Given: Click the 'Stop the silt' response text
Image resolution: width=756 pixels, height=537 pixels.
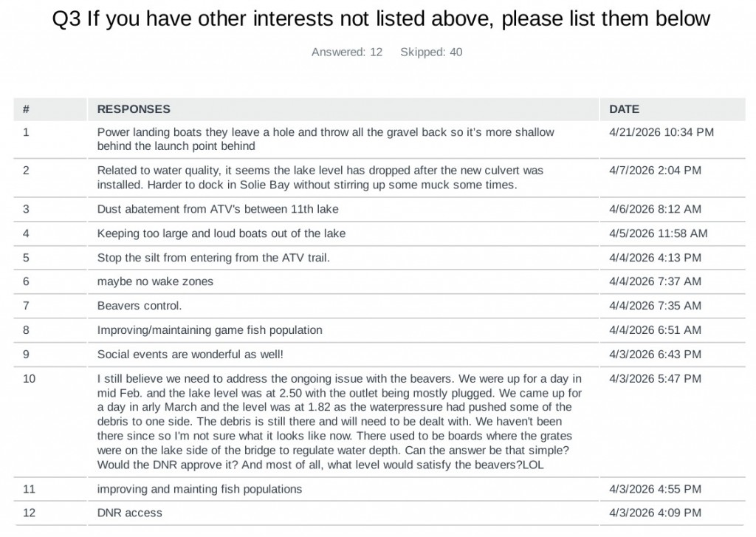Looking at the screenshot, I should (x=213, y=258).
